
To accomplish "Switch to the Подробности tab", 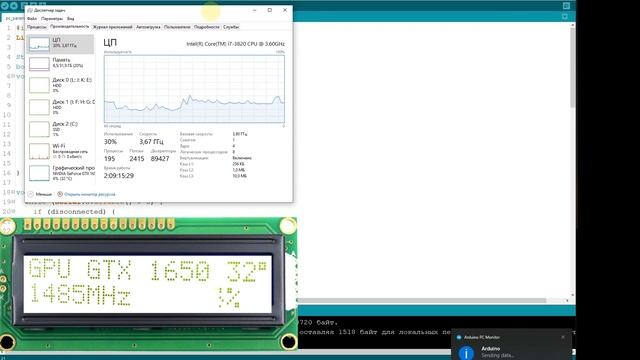I will pyautogui.click(x=207, y=27).
